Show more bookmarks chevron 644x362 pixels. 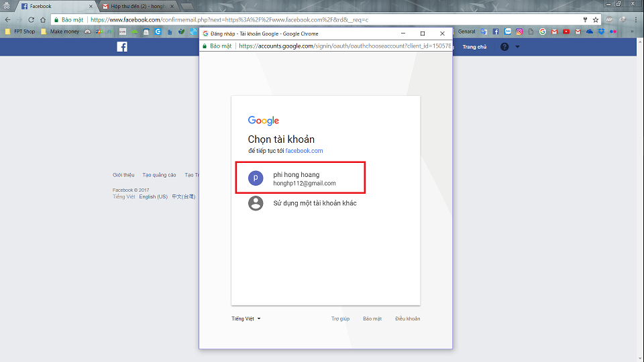point(633,32)
